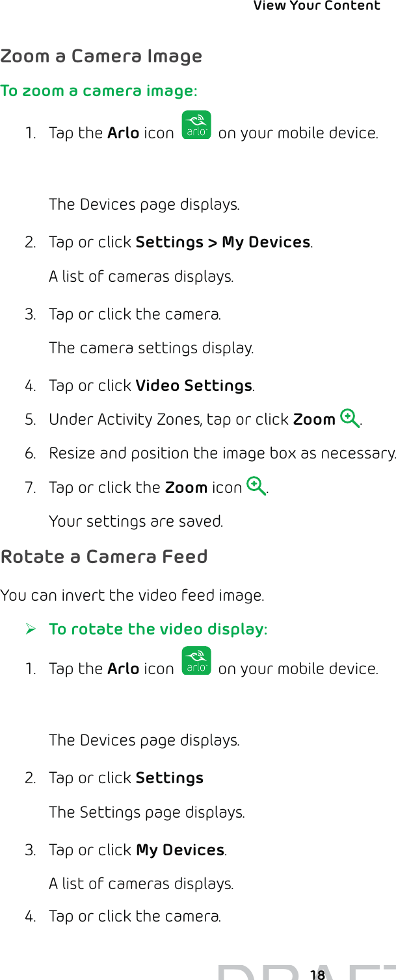Screen dimensions: 396x980
Task: Select the 'View Your Content' page header
Action: click(x=316, y=6)
